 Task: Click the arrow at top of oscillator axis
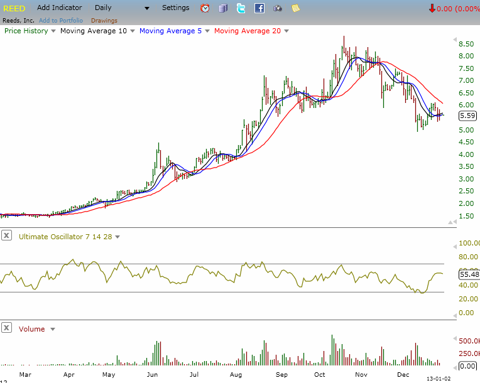pos(455,246)
